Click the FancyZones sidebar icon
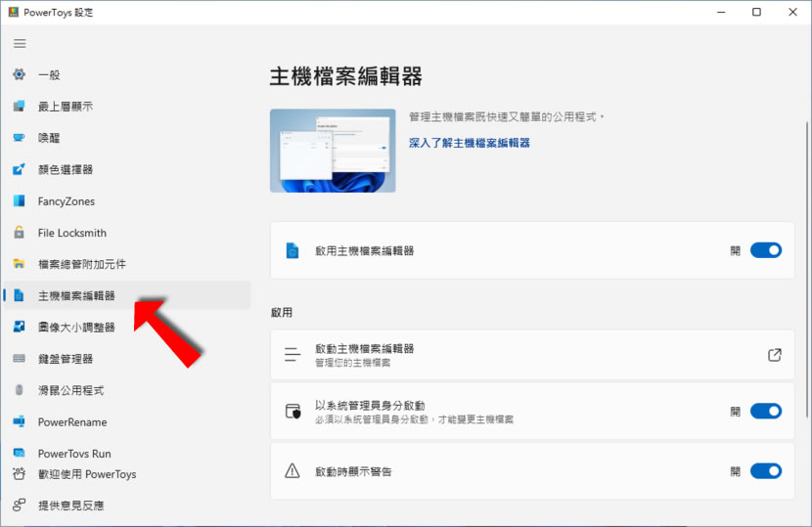The image size is (812, 527). point(20,200)
